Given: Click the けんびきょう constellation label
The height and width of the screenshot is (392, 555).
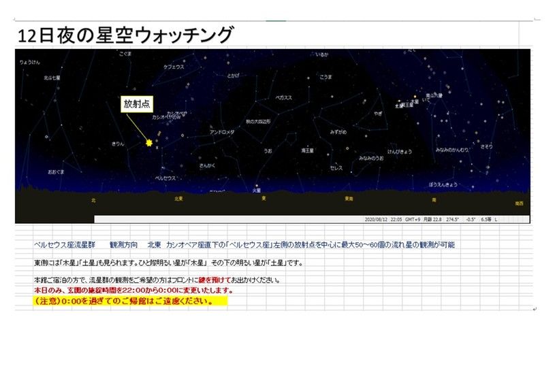Looking at the screenshot, I should [400, 151].
